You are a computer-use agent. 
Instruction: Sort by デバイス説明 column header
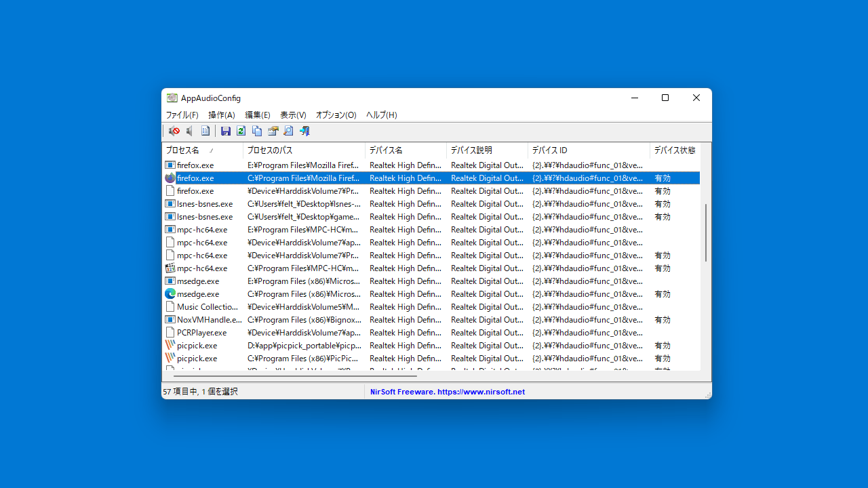[487, 150]
